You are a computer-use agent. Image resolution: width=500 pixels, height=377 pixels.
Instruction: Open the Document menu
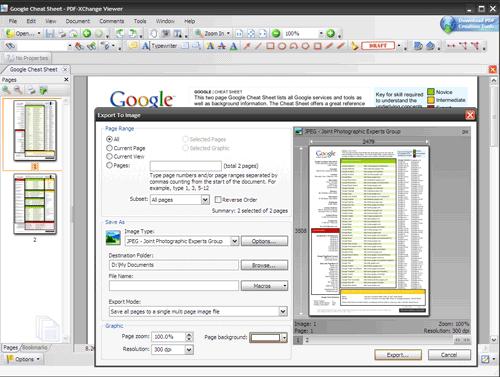tap(77, 21)
